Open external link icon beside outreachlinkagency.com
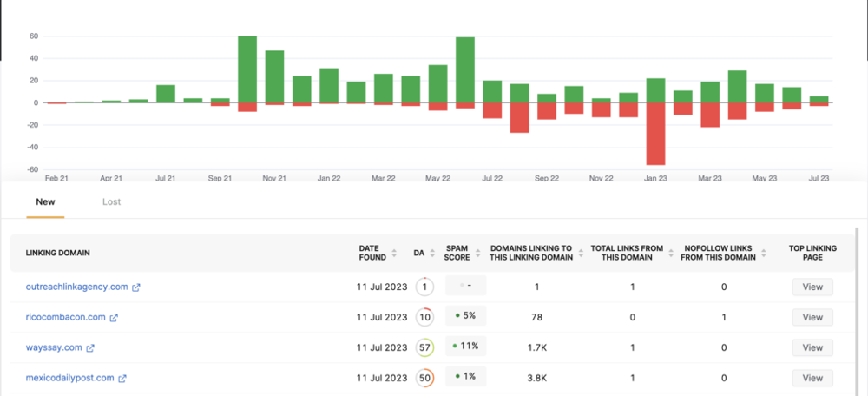The height and width of the screenshot is (396, 868). pos(136,287)
